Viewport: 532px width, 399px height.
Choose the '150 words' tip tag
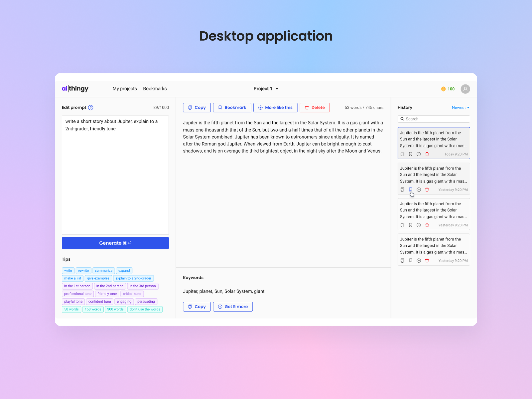coord(93,309)
